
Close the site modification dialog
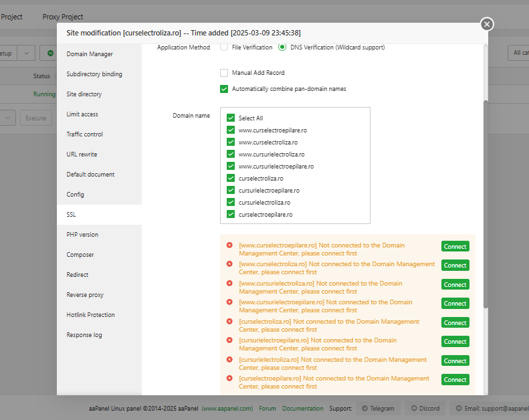tap(487, 24)
